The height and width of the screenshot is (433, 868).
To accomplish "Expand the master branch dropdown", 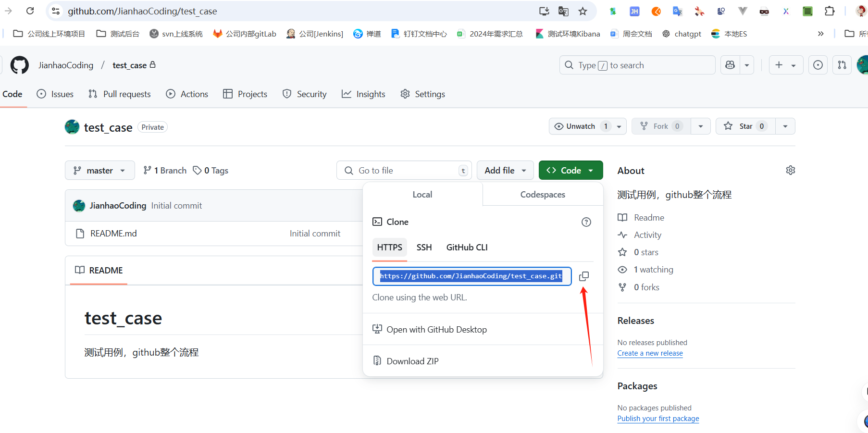I will point(100,171).
